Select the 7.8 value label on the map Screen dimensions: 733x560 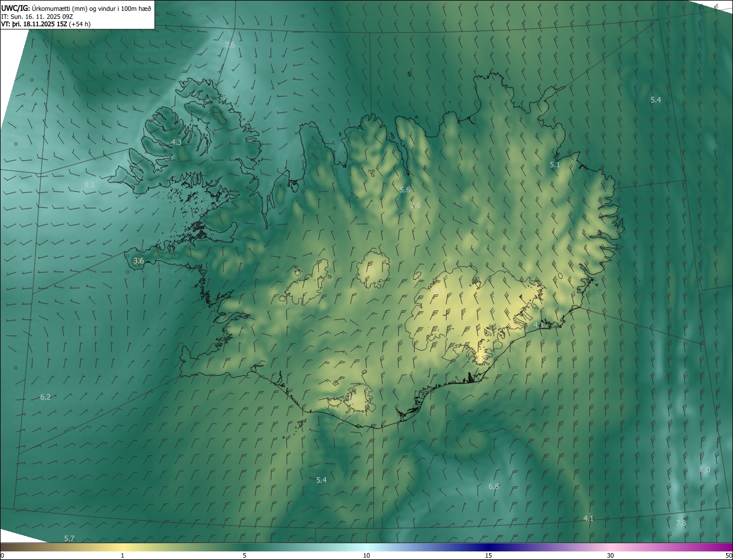(681, 523)
